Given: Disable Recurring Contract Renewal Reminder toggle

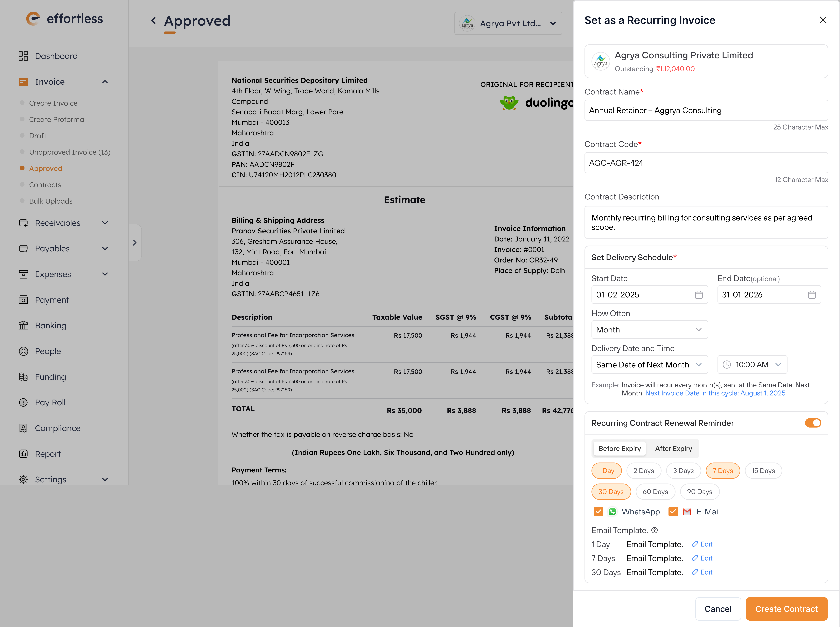Looking at the screenshot, I should (x=813, y=423).
